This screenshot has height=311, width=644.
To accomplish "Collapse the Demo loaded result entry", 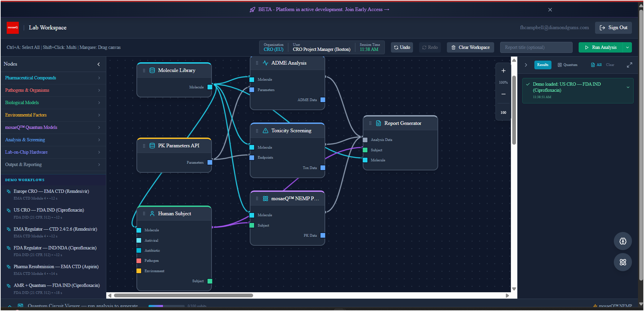I will coord(628,87).
